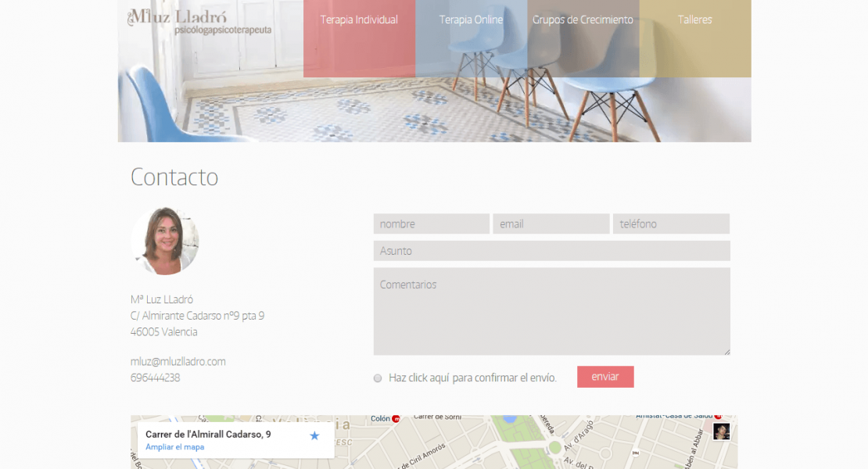Click the Casa de Salud hospital marker
Screen dimensions: 868x469
(718, 417)
